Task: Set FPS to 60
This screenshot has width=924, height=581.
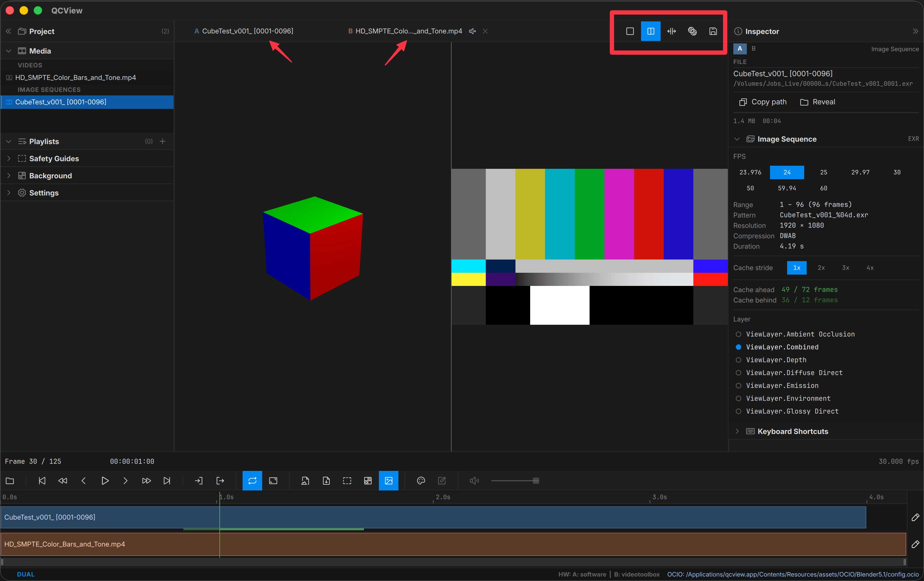Action: pyautogui.click(x=823, y=188)
